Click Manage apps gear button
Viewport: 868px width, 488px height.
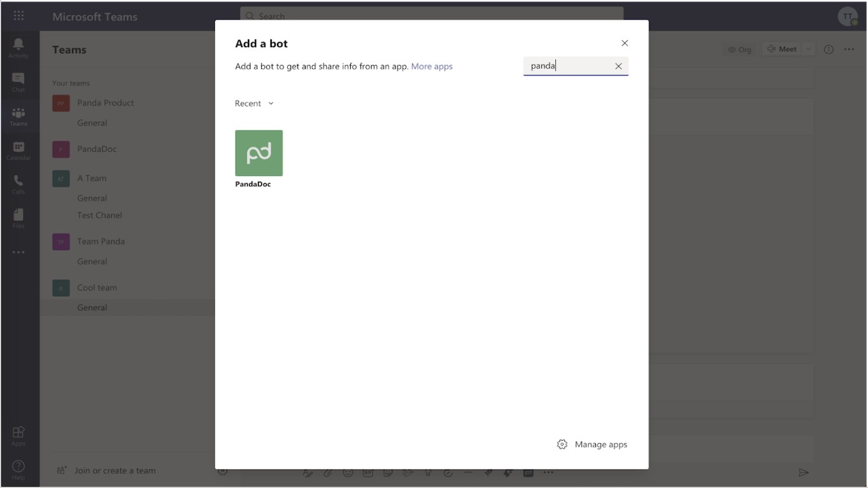(x=592, y=444)
